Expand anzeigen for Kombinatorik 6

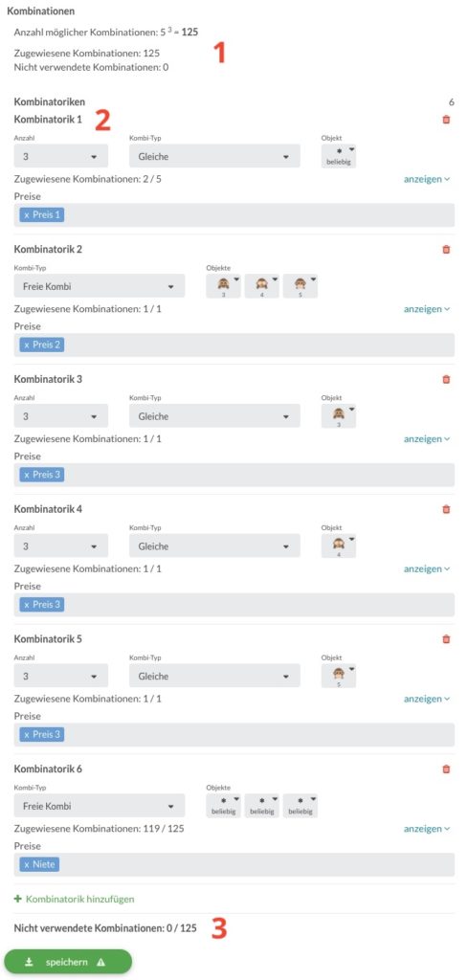pyautogui.click(x=427, y=829)
